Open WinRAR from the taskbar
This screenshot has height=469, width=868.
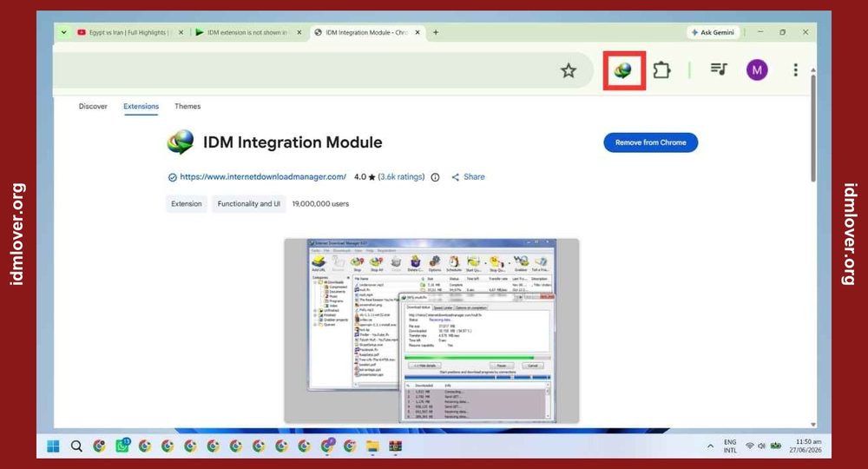(x=395, y=446)
